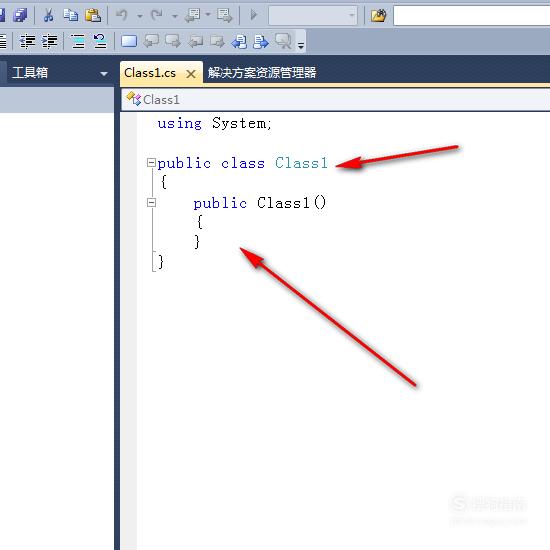This screenshot has height=550, width=550.
Task: Open the solution configuration combo box
Action: pos(313,15)
